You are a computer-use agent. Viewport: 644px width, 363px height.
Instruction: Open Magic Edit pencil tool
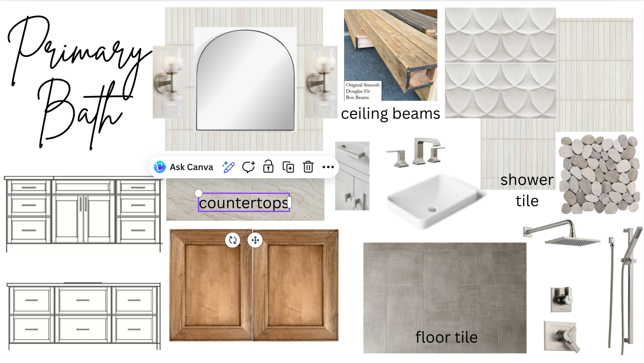228,167
